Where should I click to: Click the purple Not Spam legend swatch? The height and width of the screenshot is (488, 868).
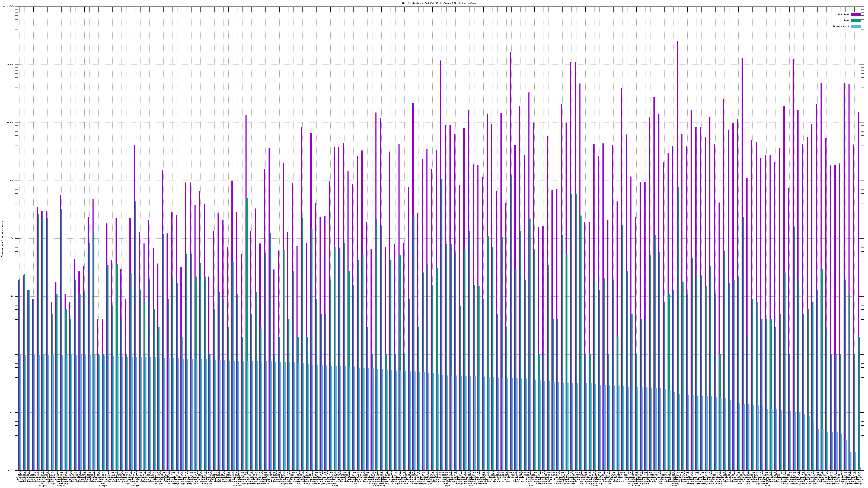[x=856, y=14]
